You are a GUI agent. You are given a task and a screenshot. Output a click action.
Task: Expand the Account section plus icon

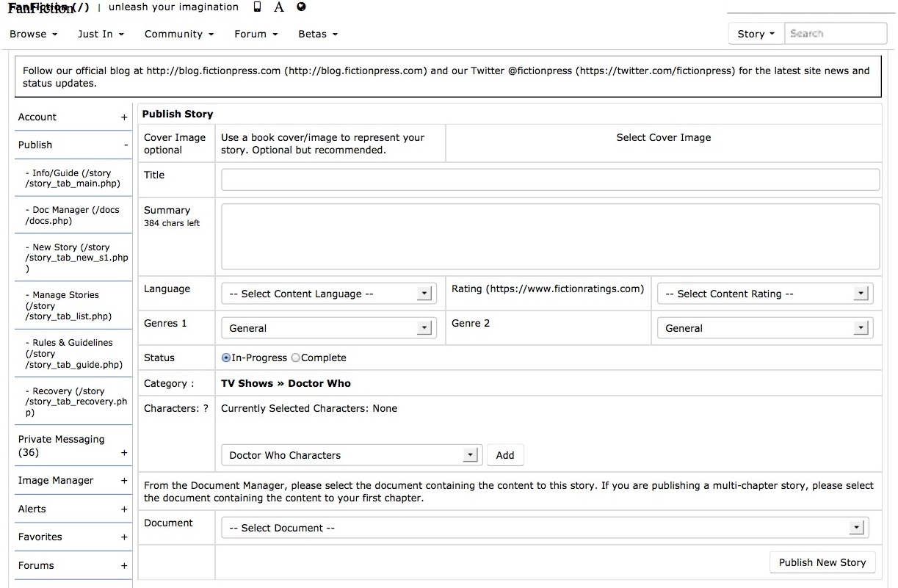pos(124,117)
